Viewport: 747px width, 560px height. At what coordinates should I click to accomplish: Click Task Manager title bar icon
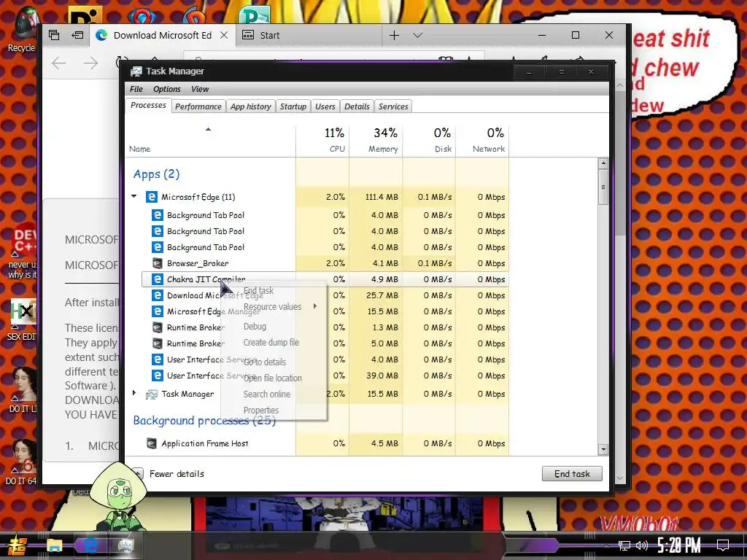(x=136, y=71)
